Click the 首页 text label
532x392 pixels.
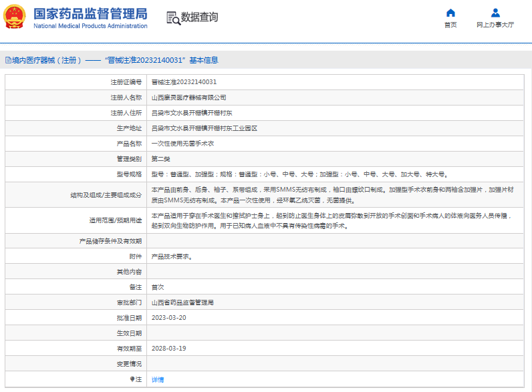450,25
